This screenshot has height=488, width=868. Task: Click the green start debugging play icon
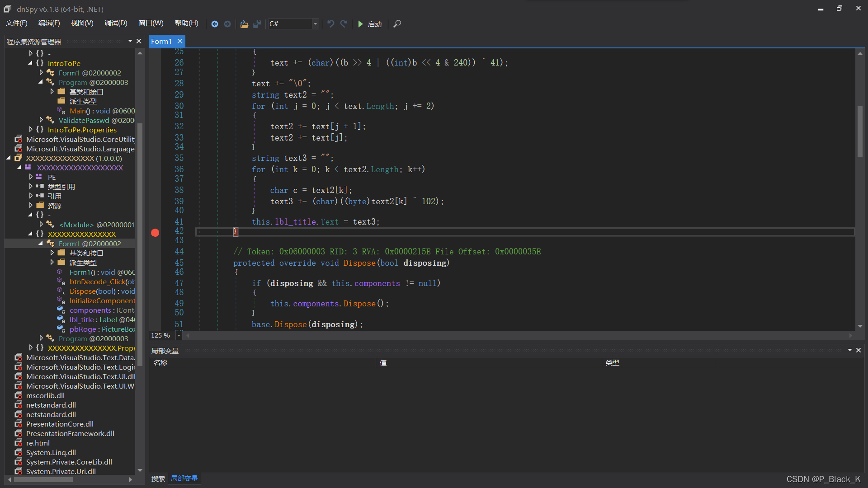coord(360,24)
